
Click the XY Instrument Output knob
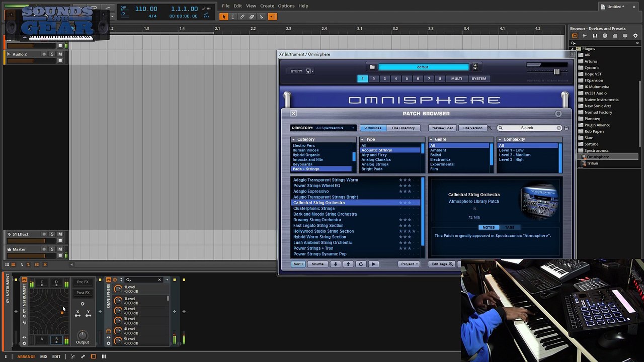(83, 335)
